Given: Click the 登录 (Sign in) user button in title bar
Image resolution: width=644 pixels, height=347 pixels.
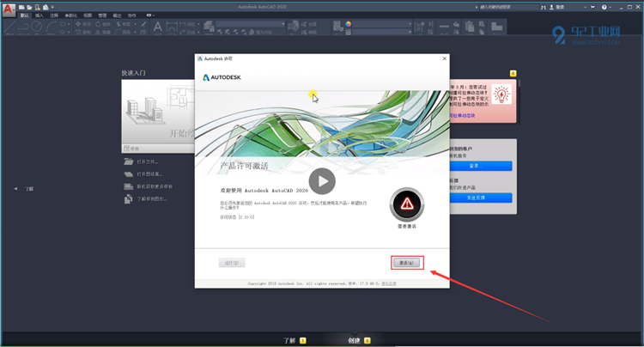Looking at the screenshot, I should coord(557,8).
